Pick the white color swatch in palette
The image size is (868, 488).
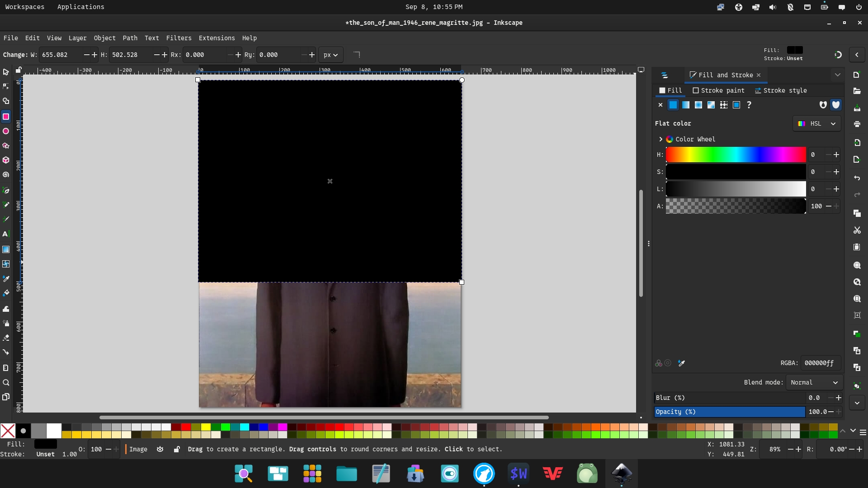point(54,431)
